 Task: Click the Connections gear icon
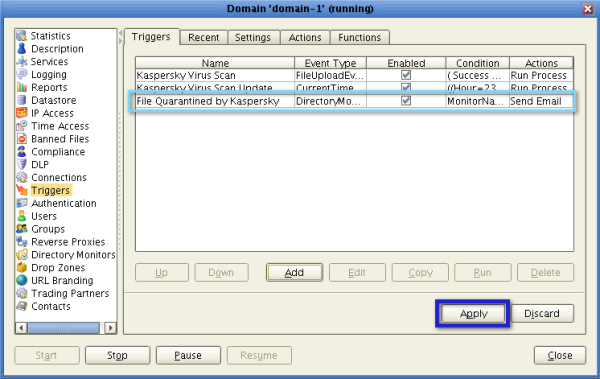point(22,177)
